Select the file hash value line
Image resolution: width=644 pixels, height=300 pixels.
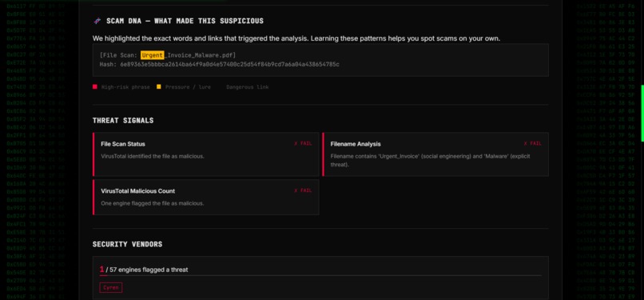coord(219,65)
